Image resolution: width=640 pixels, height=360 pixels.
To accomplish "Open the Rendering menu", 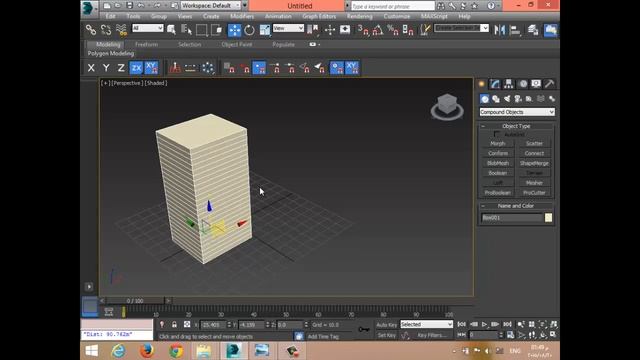I will [360, 16].
